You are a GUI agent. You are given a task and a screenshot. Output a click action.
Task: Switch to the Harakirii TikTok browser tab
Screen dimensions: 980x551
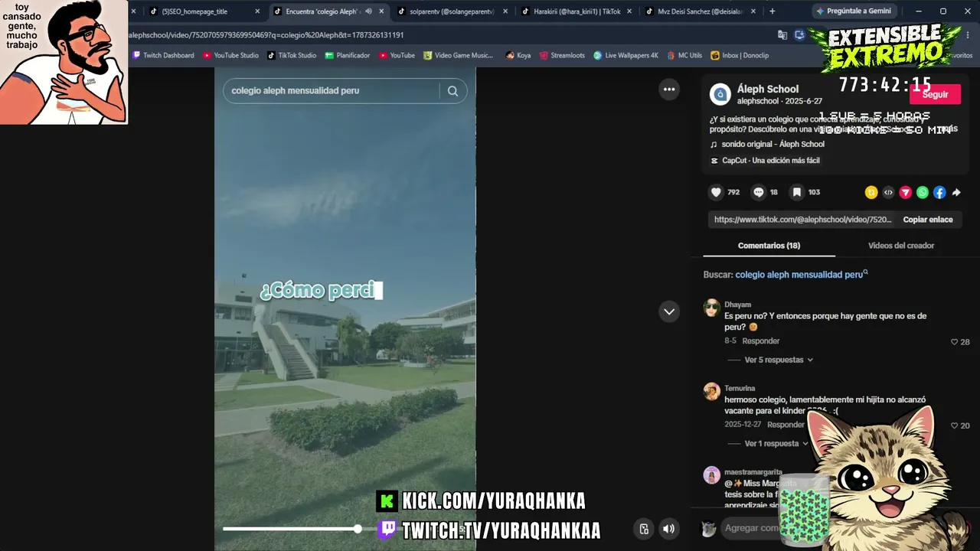click(x=576, y=11)
